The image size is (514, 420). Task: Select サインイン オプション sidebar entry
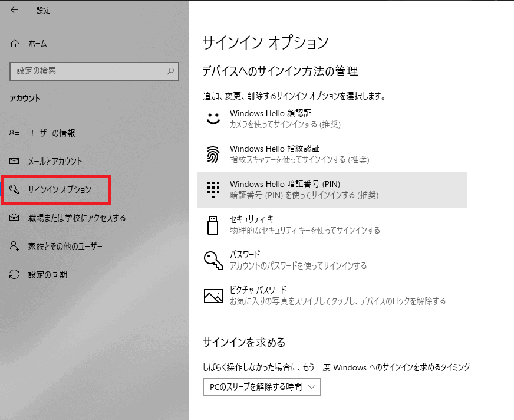(x=60, y=189)
